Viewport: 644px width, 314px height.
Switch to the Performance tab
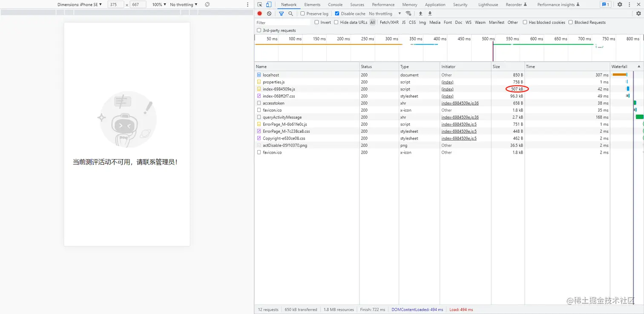(383, 5)
